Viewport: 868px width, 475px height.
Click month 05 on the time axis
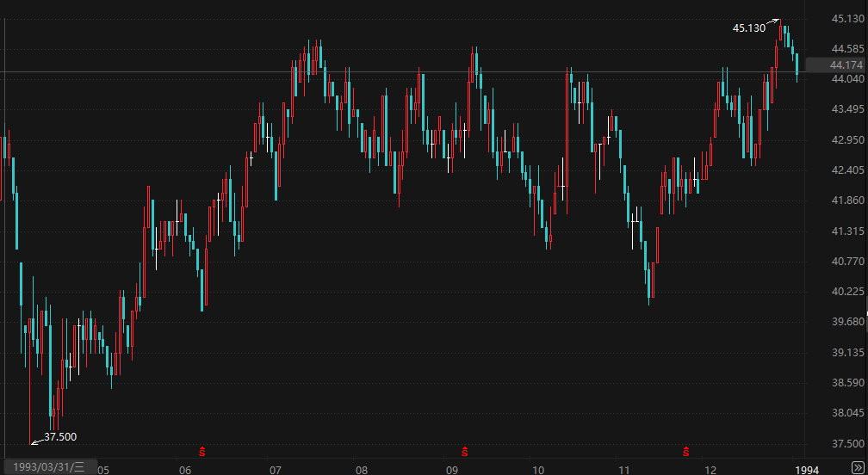pyautogui.click(x=102, y=470)
